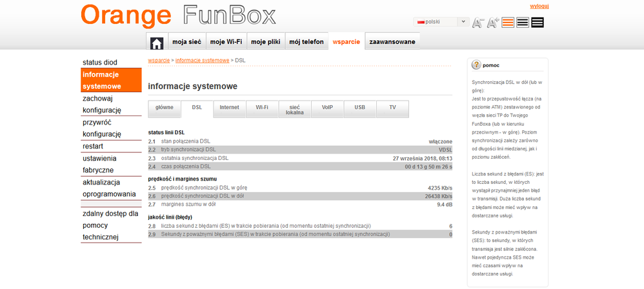
Task: Follow the wsparcie breadcrumb link
Action: click(159, 60)
